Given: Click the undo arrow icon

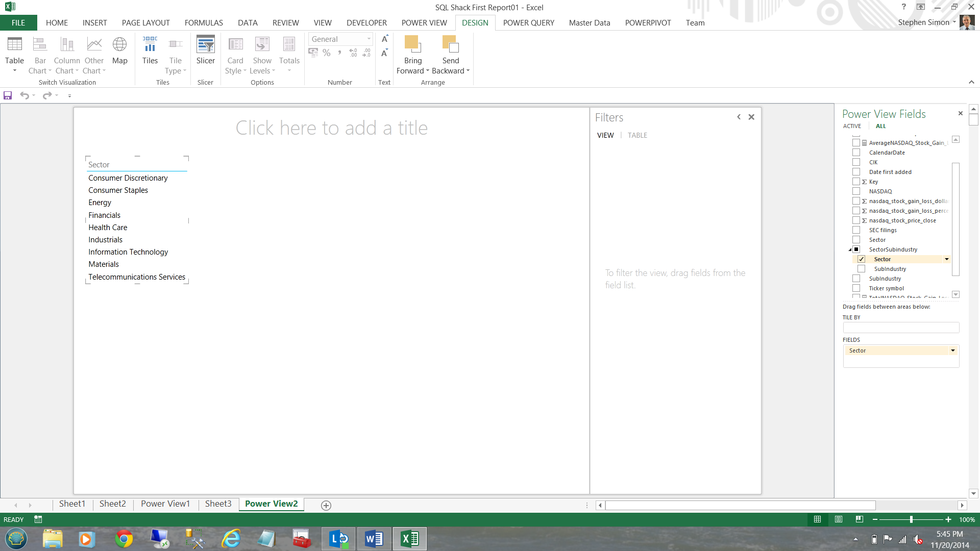Looking at the screenshot, I should tap(24, 95).
